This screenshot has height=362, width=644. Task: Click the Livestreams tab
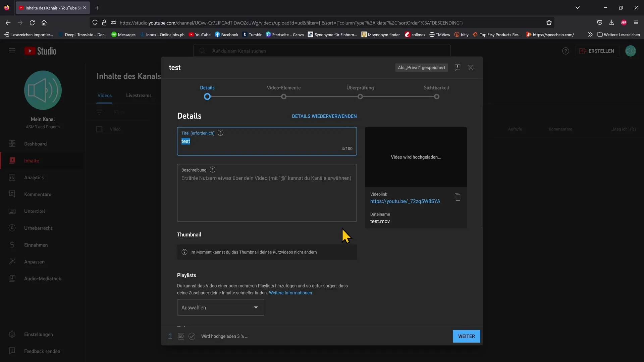(139, 96)
